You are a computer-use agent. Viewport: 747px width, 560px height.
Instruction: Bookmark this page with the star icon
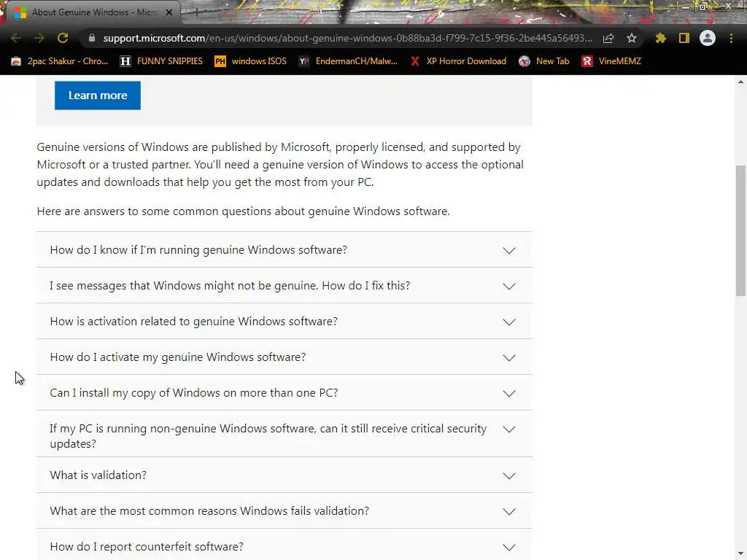click(632, 38)
